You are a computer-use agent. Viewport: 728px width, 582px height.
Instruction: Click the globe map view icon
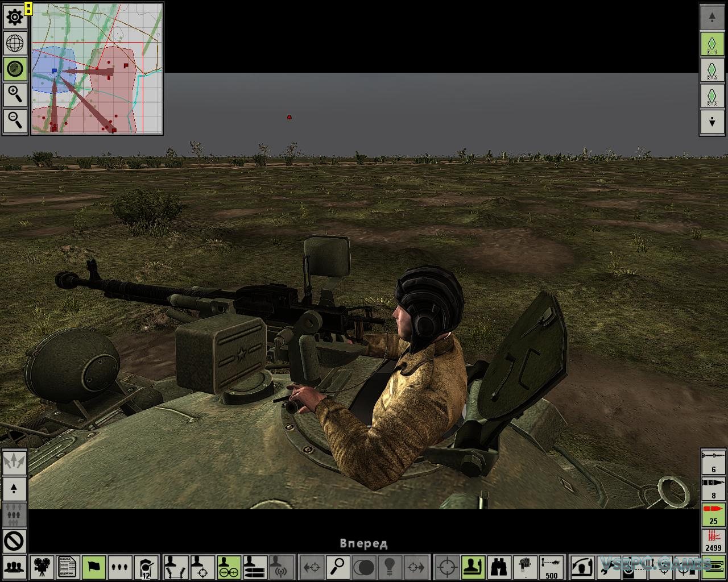(x=15, y=43)
